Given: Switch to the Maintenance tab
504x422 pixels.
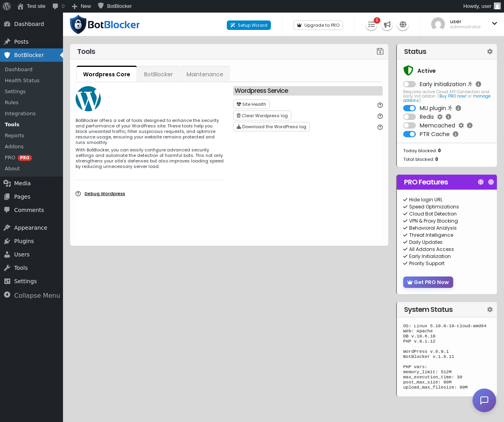Looking at the screenshot, I should [205, 74].
